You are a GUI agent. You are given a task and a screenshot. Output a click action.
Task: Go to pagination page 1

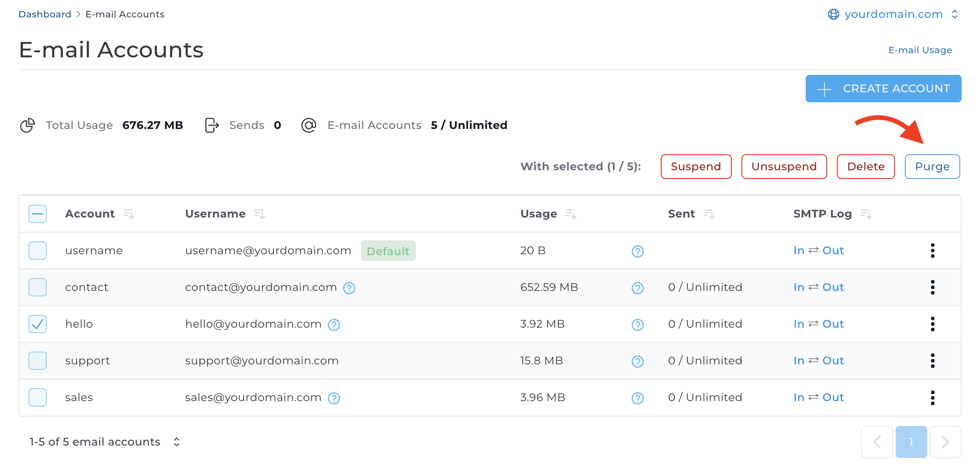click(x=911, y=442)
